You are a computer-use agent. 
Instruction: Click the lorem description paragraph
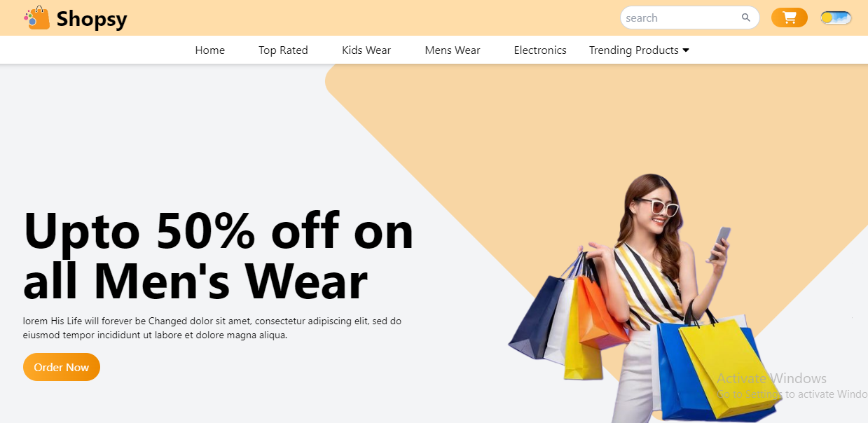[212, 328]
